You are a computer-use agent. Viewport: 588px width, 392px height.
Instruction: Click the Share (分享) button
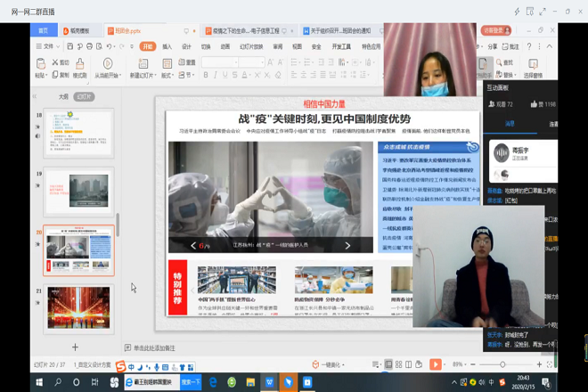click(x=492, y=46)
